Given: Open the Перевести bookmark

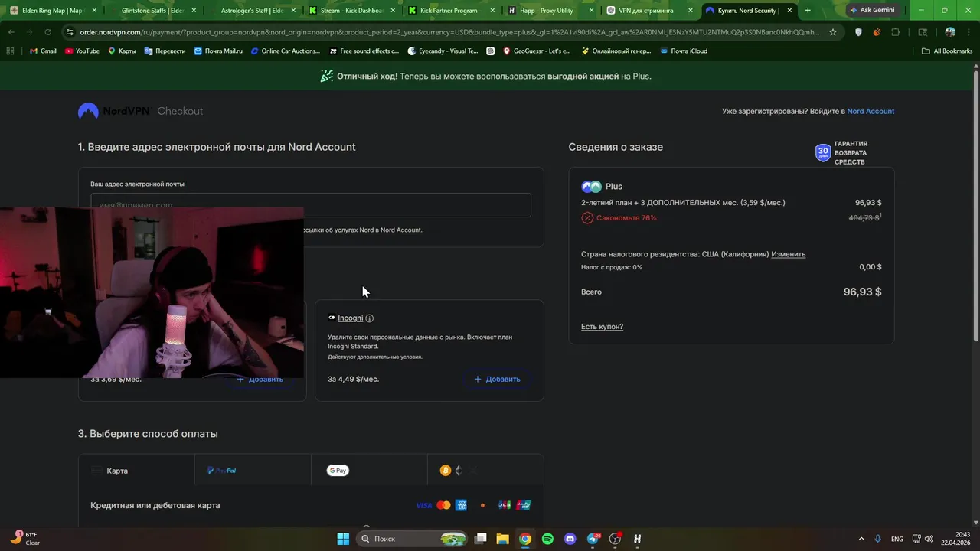Looking at the screenshot, I should pos(165,51).
